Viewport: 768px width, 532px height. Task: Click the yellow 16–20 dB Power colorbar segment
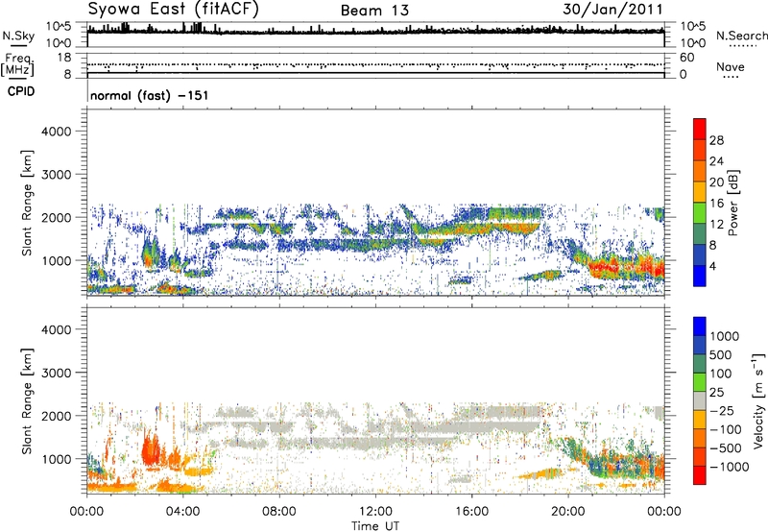point(700,191)
